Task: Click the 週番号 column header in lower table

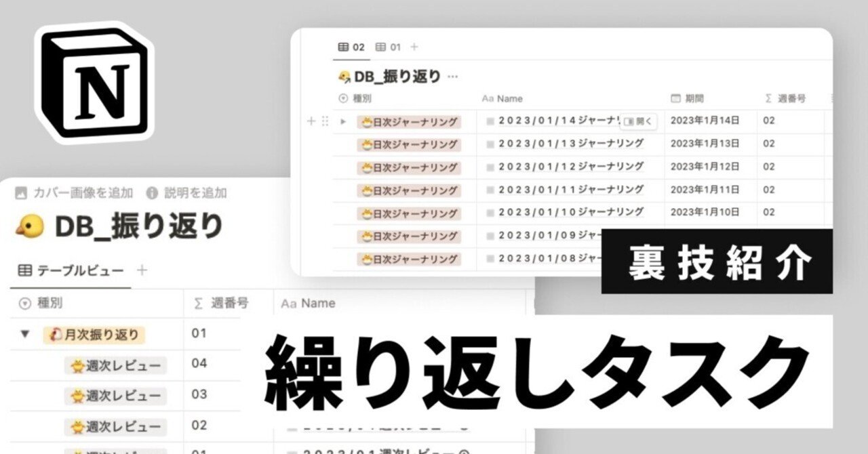Action: [221, 304]
